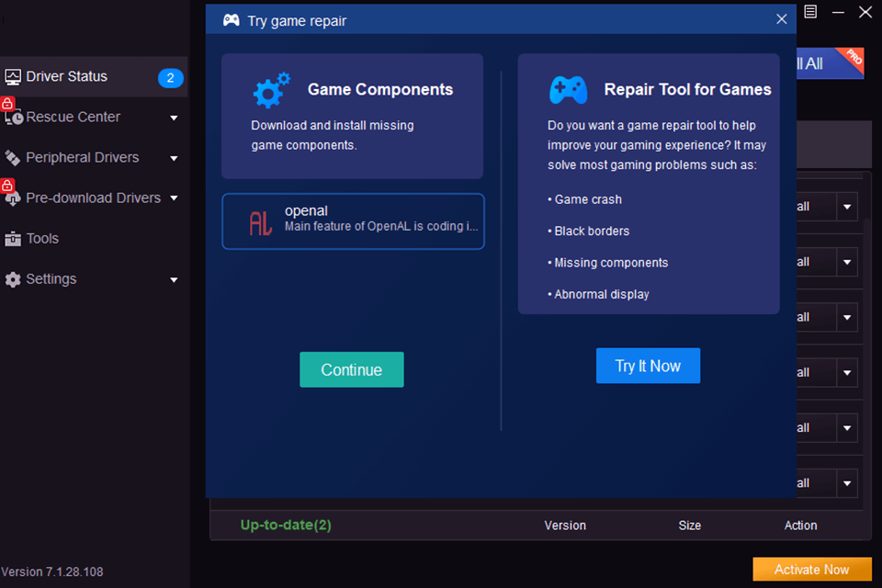Click the Driver Status monitor icon
The width and height of the screenshot is (882, 588).
[13, 77]
